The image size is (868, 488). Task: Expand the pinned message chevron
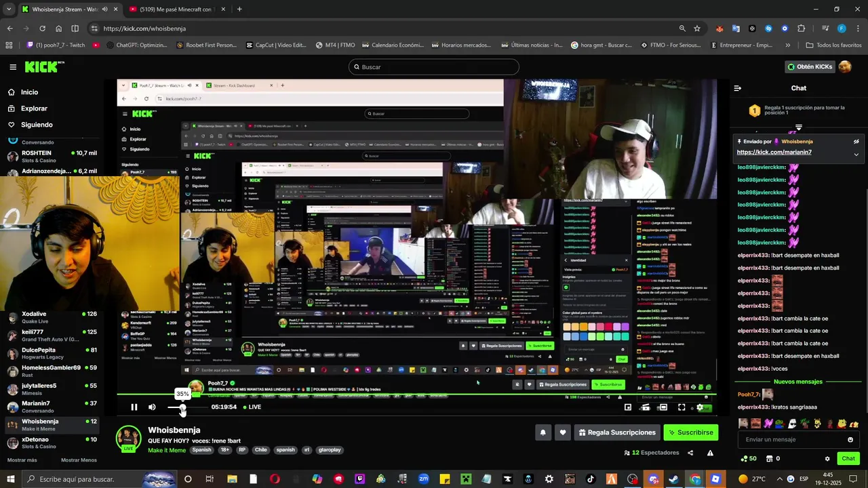coord(856,154)
